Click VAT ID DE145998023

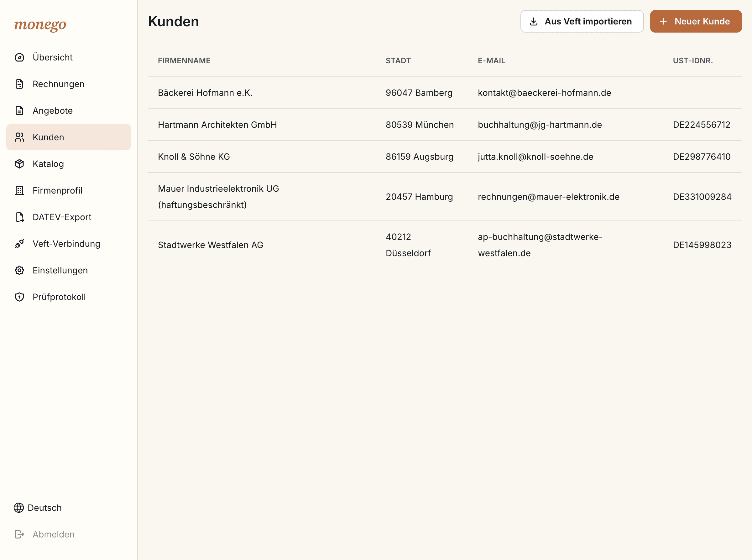tap(702, 245)
